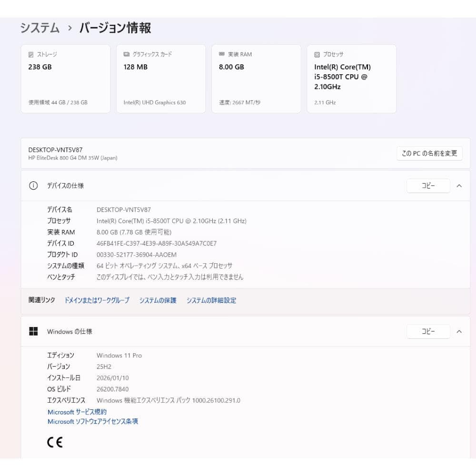Screen dimensions: 476x476
Task: Collapse the Windows の仕様 section chevron
Action: [459, 331]
